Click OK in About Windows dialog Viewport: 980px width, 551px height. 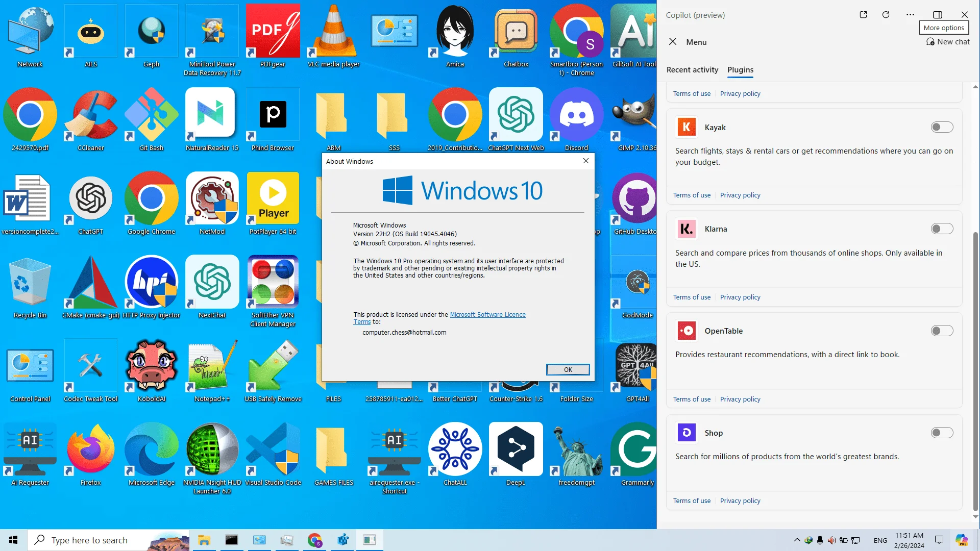tap(568, 369)
